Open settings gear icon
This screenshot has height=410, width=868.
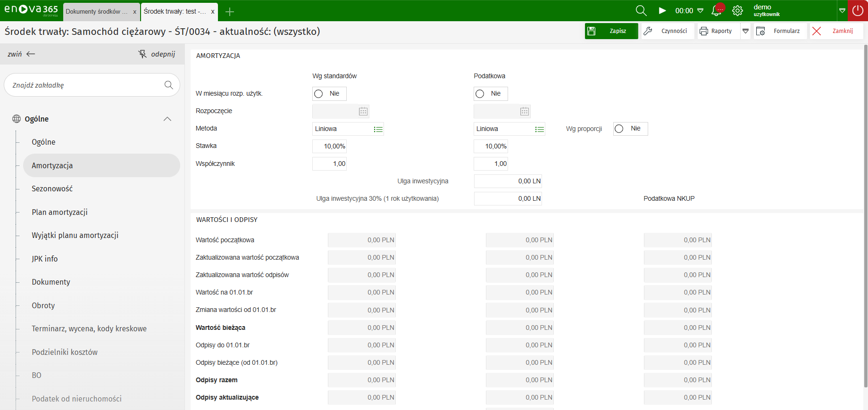pos(737,10)
